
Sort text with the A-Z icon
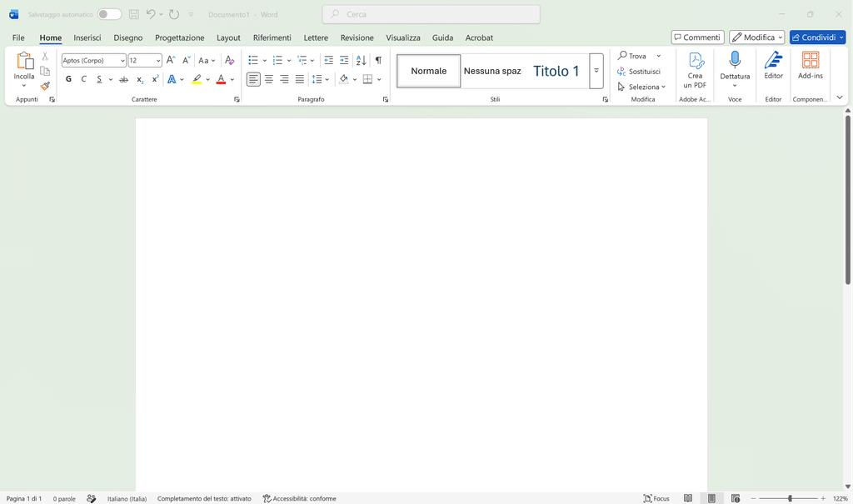tap(362, 61)
